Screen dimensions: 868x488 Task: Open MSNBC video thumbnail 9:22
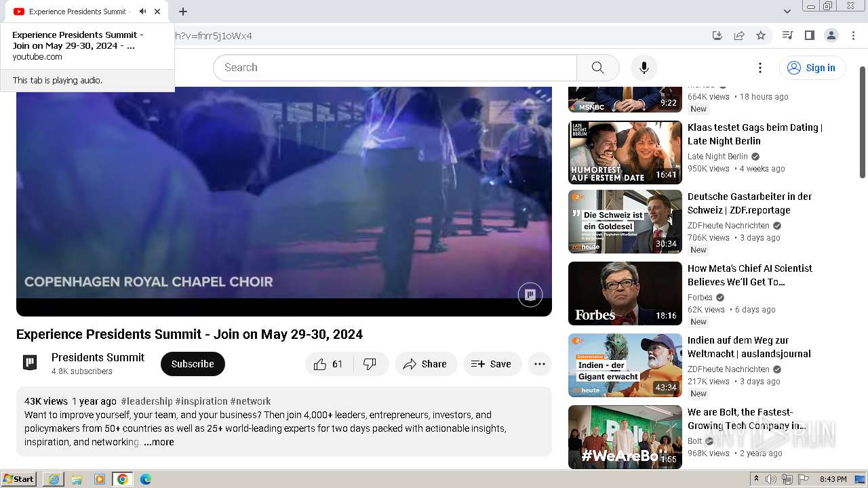(625, 100)
